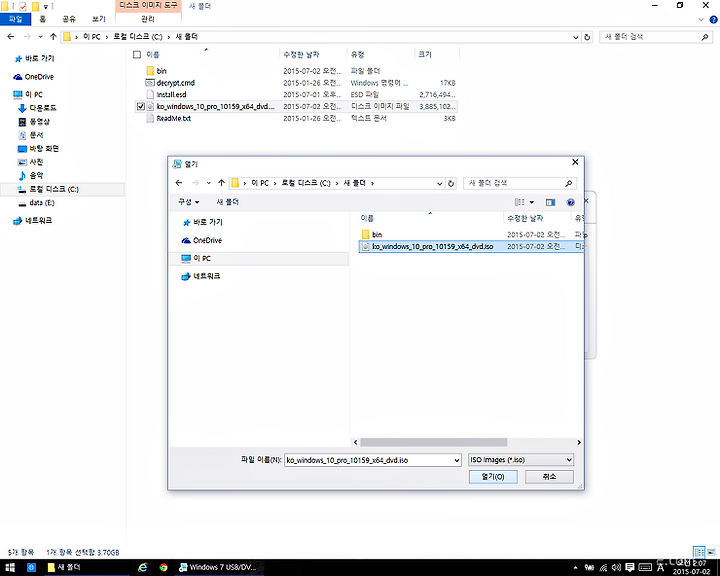Click the scroll right arrow in the dialog
720x576 pixels.
579,442
